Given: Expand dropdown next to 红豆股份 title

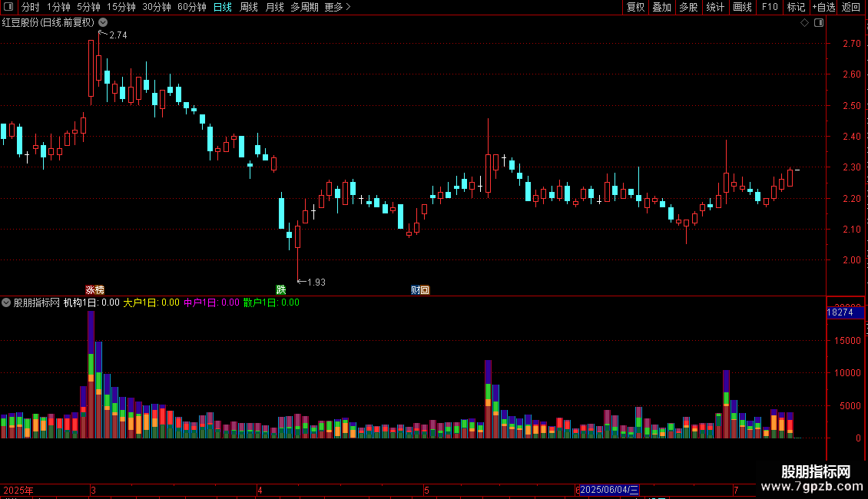Looking at the screenshot, I should pos(103,22).
